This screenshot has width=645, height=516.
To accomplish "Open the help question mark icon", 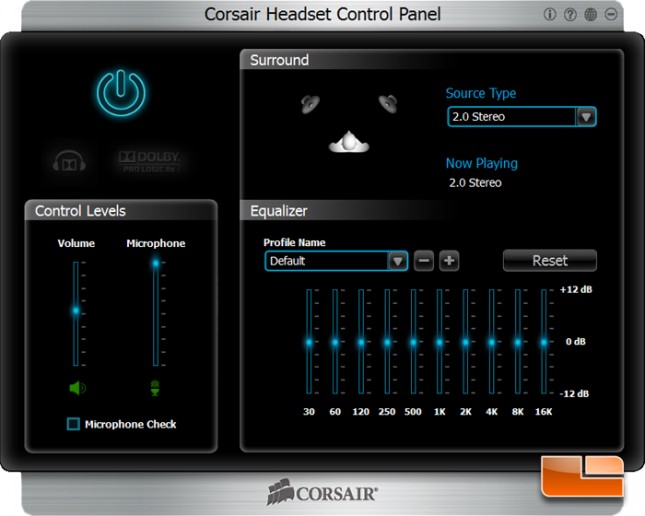I will coord(570,15).
